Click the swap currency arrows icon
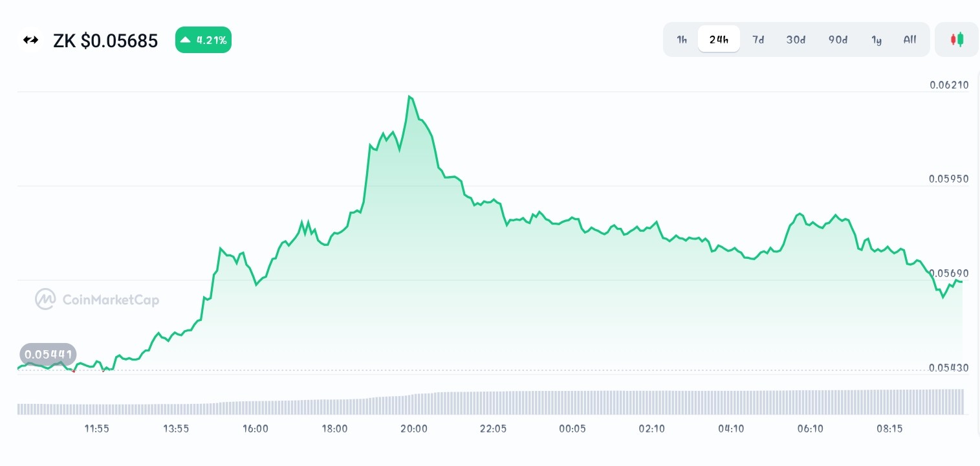This screenshot has width=980, height=466. point(30,40)
